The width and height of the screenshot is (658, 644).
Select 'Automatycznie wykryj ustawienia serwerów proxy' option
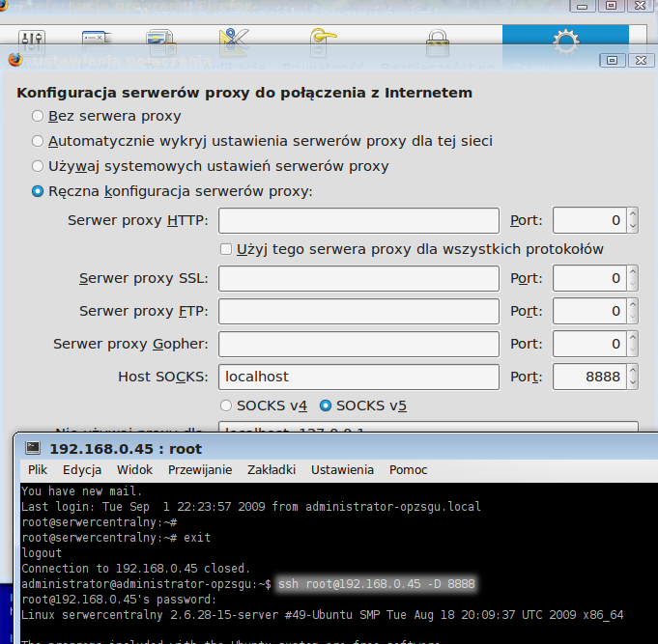coord(38,141)
